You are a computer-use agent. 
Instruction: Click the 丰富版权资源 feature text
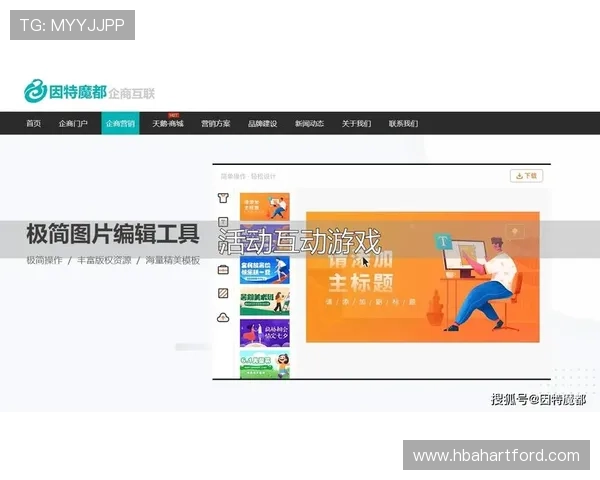coord(104,260)
